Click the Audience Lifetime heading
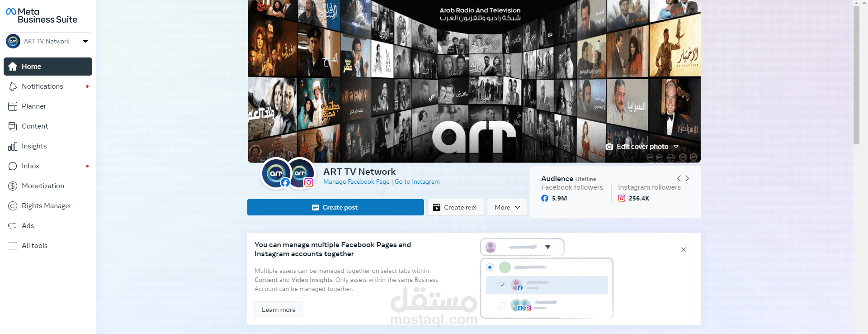The width and height of the screenshot is (868, 334). [x=569, y=179]
